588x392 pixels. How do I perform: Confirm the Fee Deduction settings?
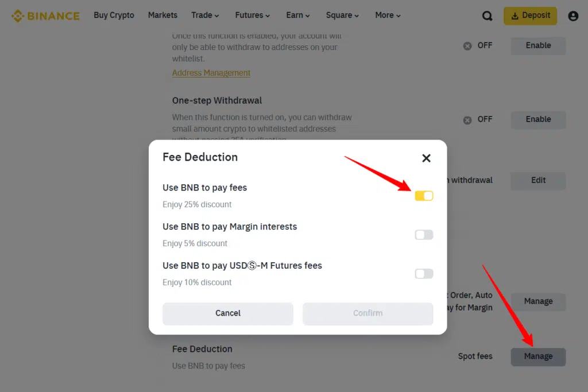click(367, 313)
